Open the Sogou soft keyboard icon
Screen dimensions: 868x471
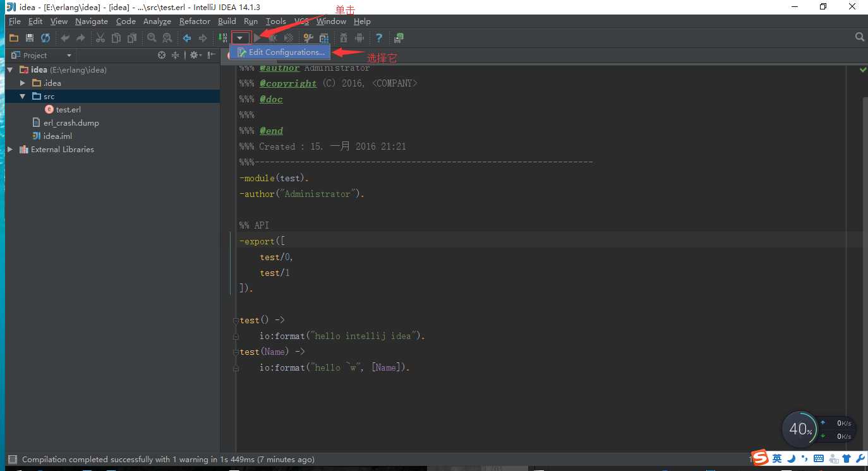[x=819, y=458]
